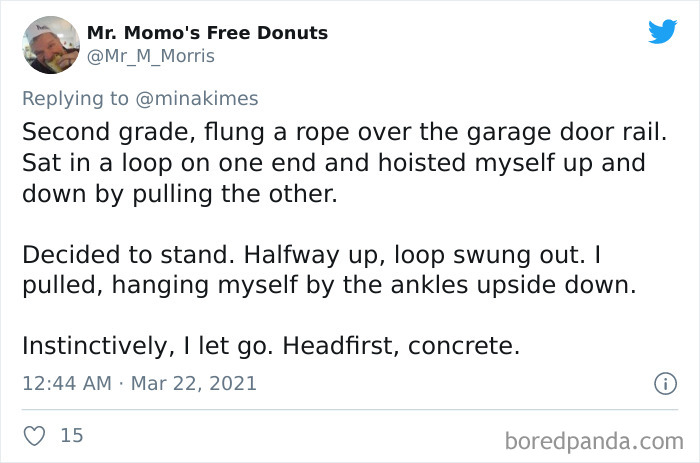Click the line "down by pulling the other"
This screenshot has height=463, width=700.
click(180, 194)
